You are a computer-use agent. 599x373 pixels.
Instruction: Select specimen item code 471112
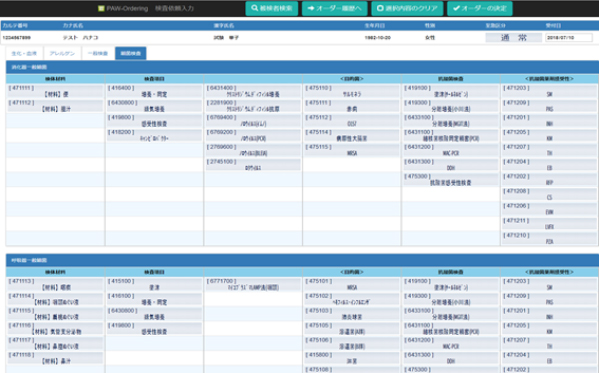pos(55,106)
